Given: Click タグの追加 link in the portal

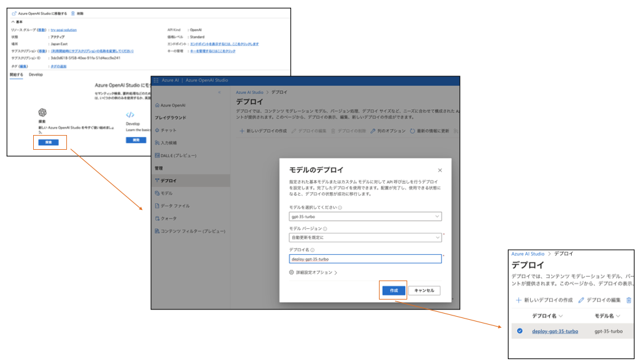Looking at the screenshot, I should click(x=58, y=66).
